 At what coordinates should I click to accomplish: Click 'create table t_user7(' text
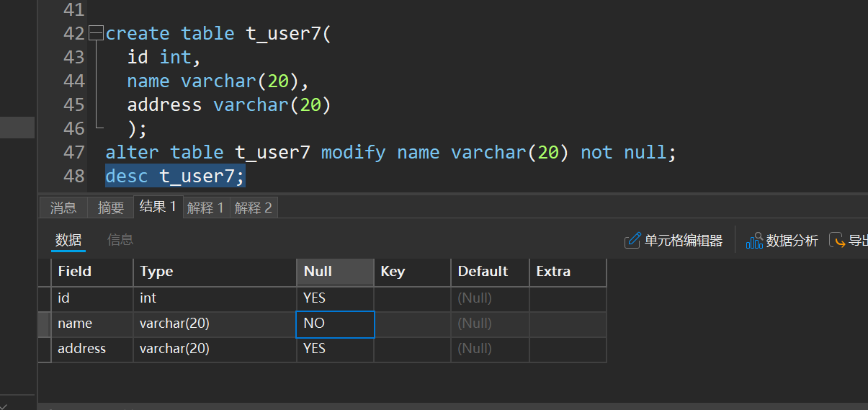point(218,34)
